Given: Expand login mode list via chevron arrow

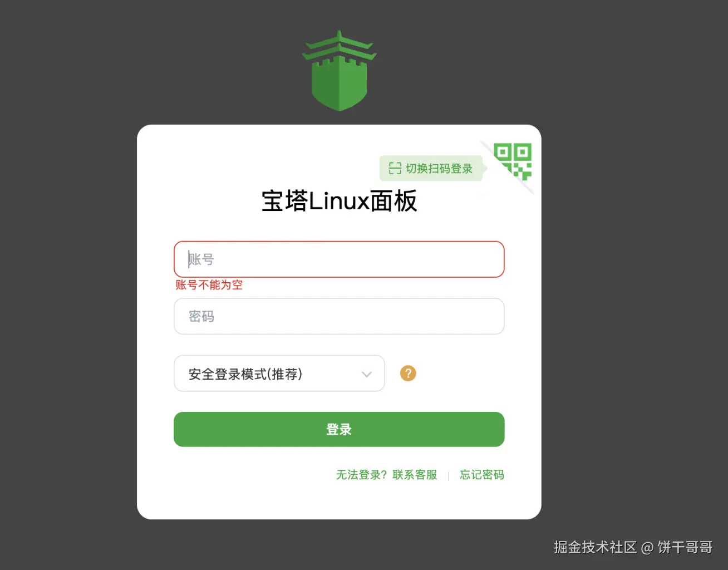Looking at the screenshot, I should pyautogui.click(x=366, y=374).
